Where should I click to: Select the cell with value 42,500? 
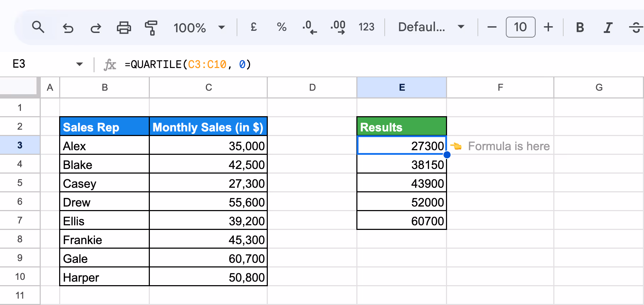tap(208, 164)
